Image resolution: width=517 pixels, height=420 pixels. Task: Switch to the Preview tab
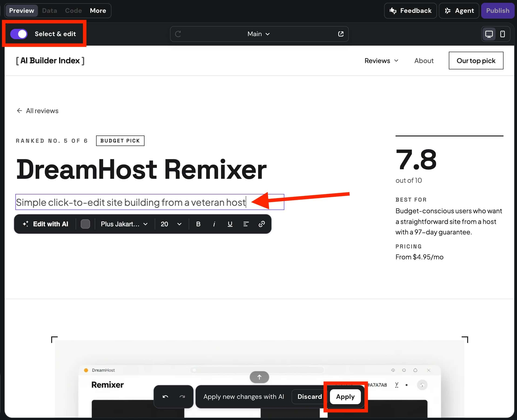[21, 11]
